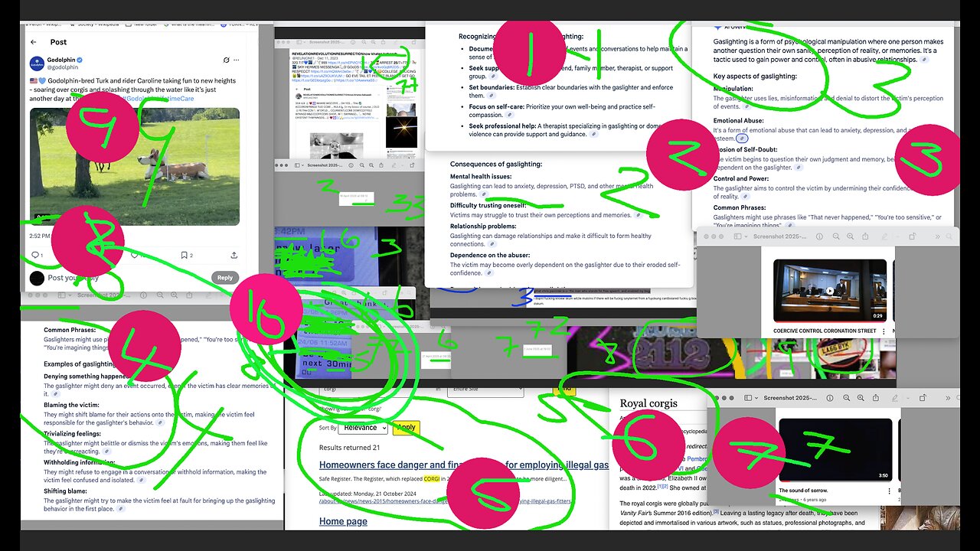Viewport: 980px width, 551px height.
Task: Open Grok icon on Godolphin's post
Action: click(x=227, y=60)
